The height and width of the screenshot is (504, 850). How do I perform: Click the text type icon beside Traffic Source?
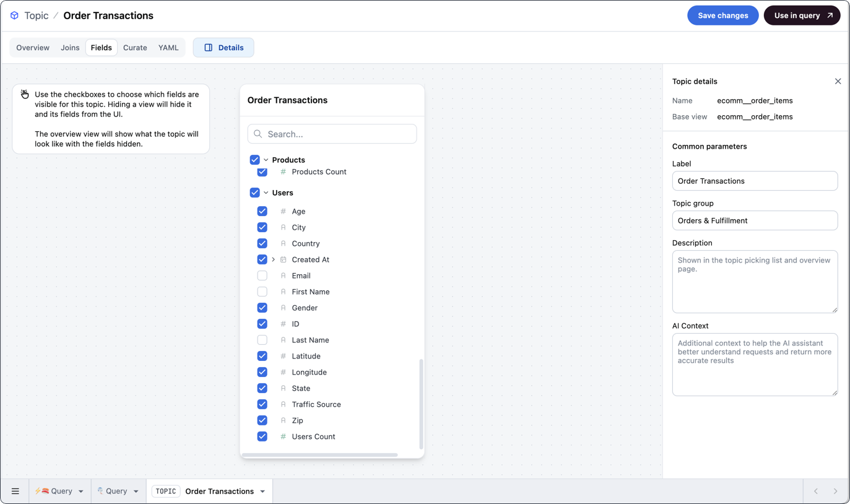[283, 404]
